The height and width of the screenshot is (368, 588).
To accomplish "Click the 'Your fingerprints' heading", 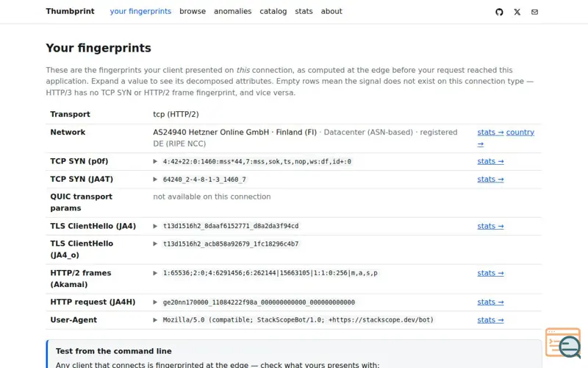I will (x=98, y=48).
